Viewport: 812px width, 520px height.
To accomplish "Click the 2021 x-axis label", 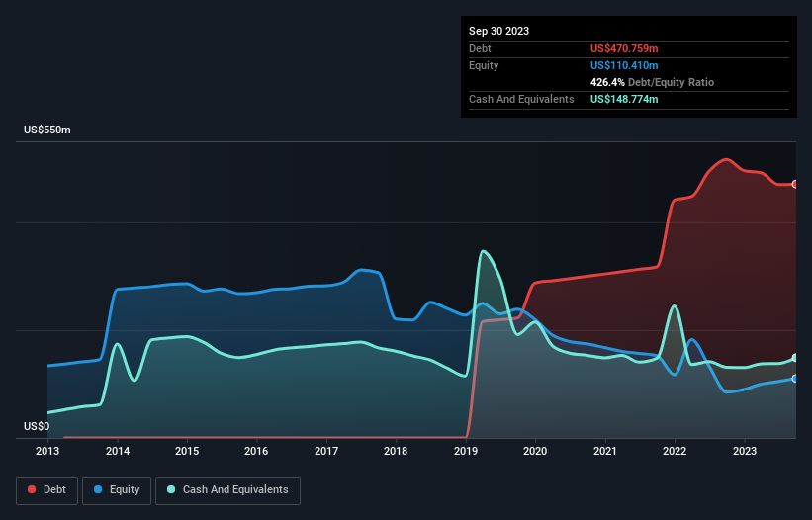I will pos(605,451).
